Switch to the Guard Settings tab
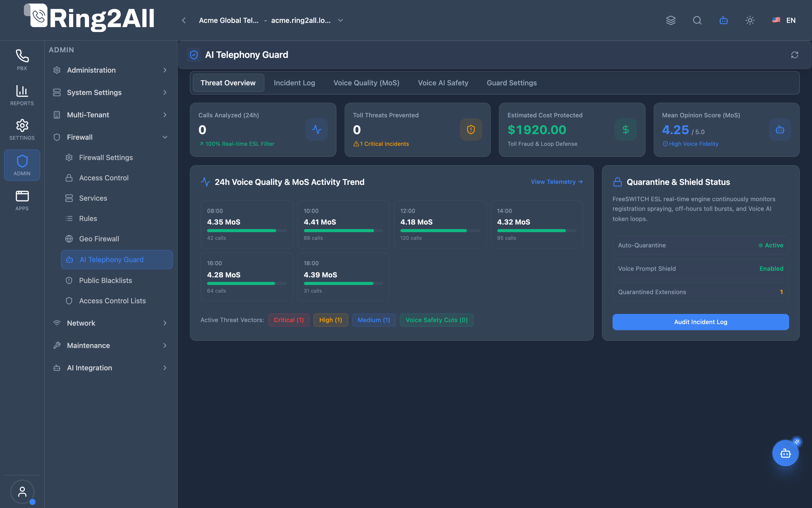This screenshot has width=812, height=508. tap(512, 83)
